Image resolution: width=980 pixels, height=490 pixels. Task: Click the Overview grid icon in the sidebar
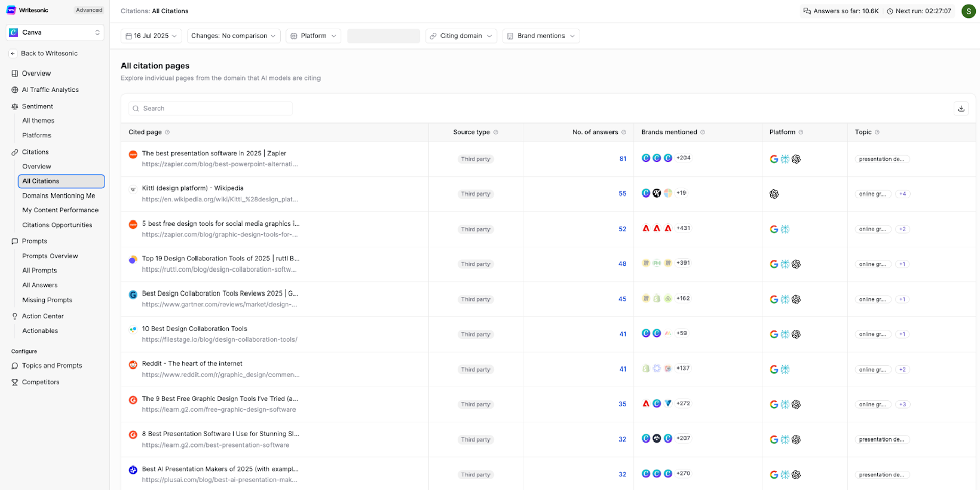[15, 73]
